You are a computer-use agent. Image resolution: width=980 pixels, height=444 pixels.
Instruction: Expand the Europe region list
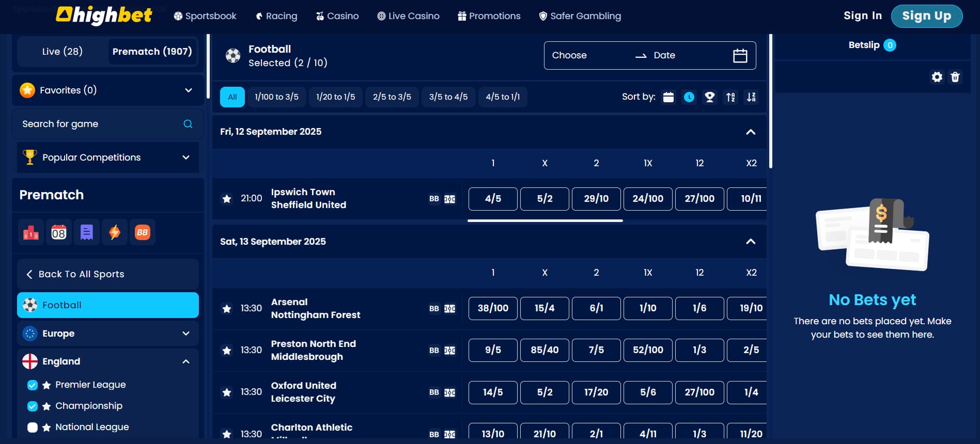tap(186, 334)
